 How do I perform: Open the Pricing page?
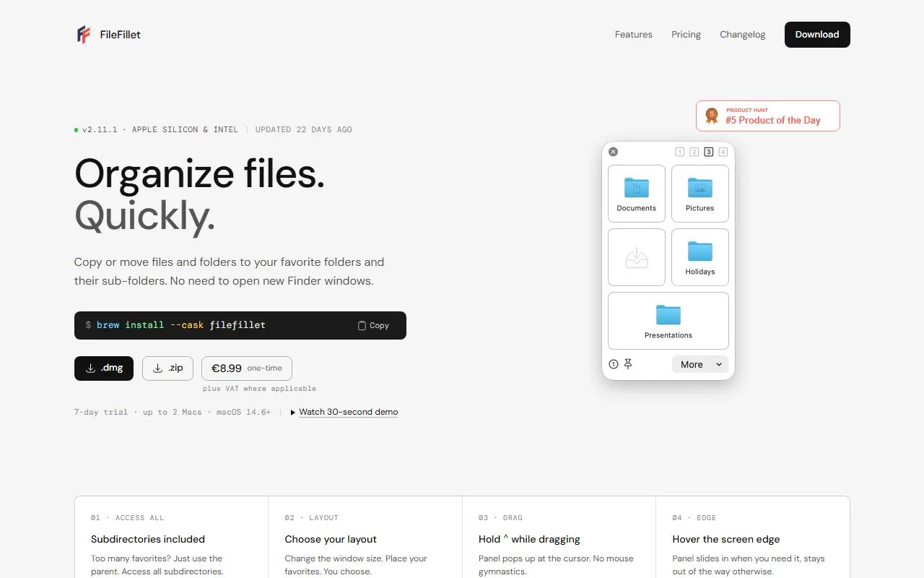tap(686, 35)
